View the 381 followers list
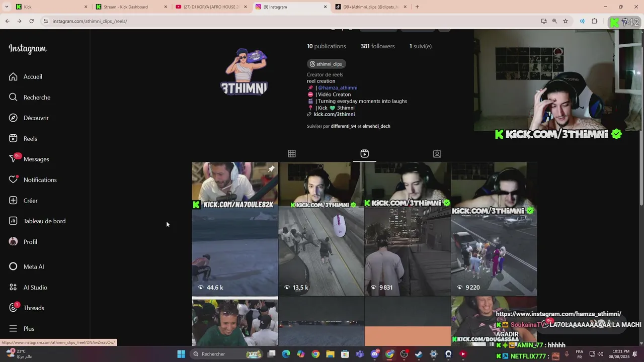The height and width of the screenshot is (362, 644). click(377, 46)
